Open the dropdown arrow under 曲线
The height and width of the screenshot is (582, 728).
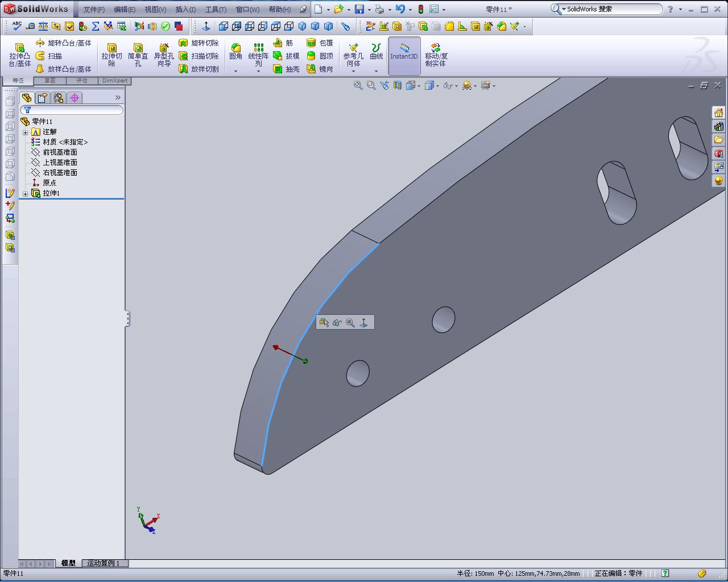coord(377,71)
